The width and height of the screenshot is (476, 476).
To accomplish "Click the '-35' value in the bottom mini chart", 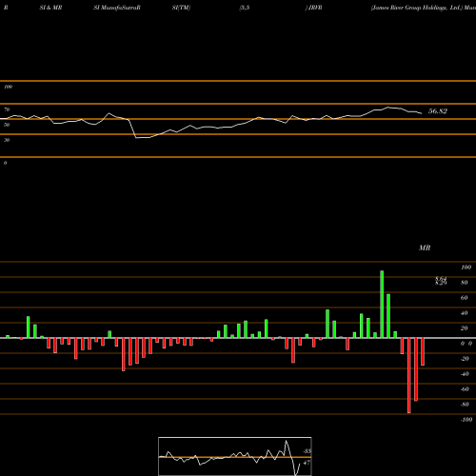I will point(307,451).
